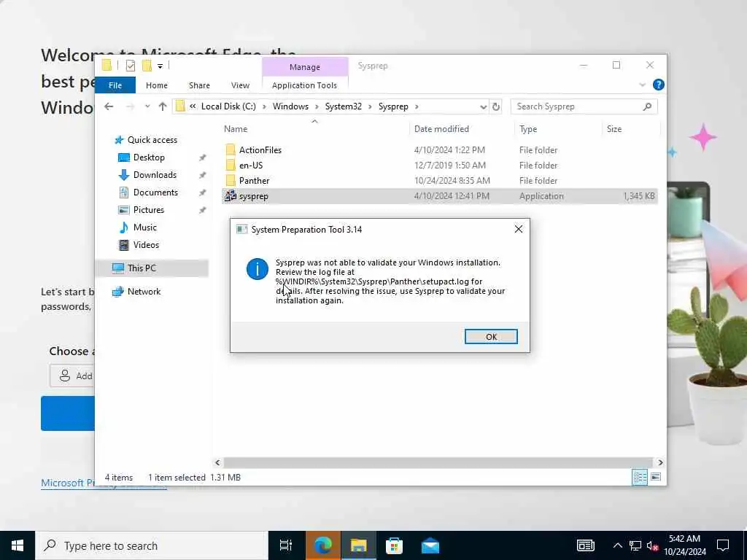This screenshot has width=747, height=560.
Task: Open Network in the navigation pane
Action: [x=144, y=292]
